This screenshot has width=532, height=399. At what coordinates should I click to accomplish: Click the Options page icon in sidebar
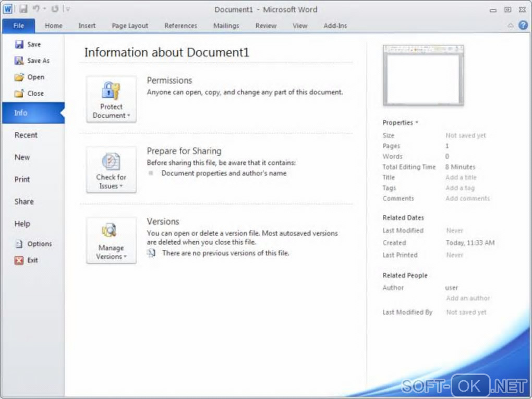19,244
